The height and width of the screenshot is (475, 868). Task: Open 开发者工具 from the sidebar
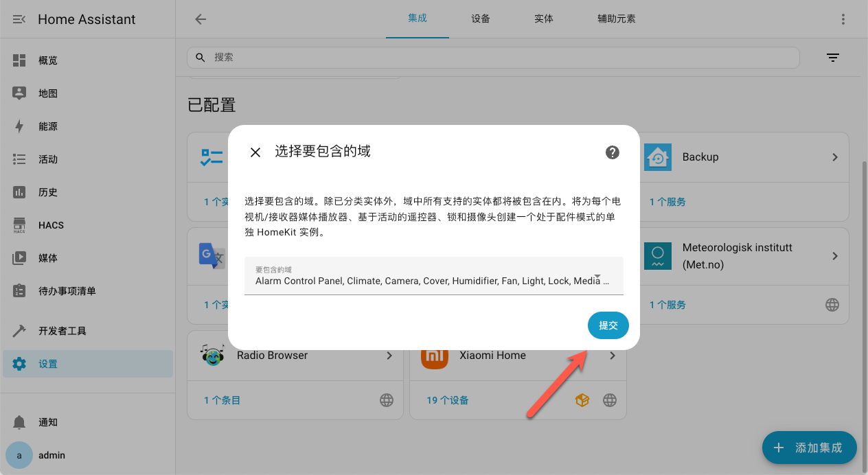point(63,330)
